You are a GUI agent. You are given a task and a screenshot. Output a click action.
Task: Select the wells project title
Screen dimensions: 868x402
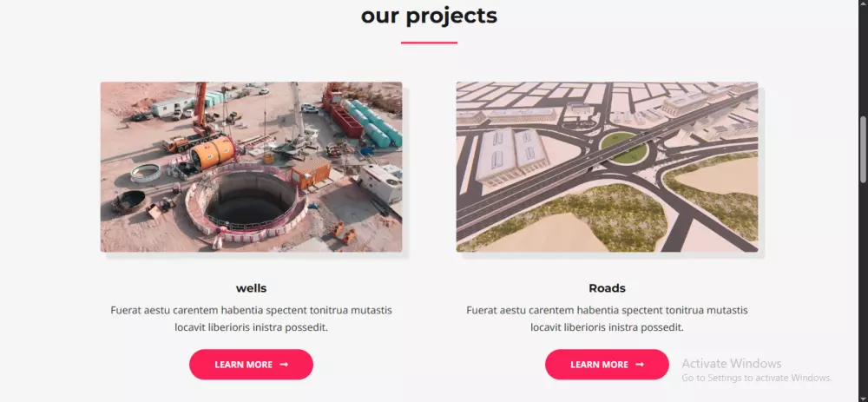click(x=252, y=288)
